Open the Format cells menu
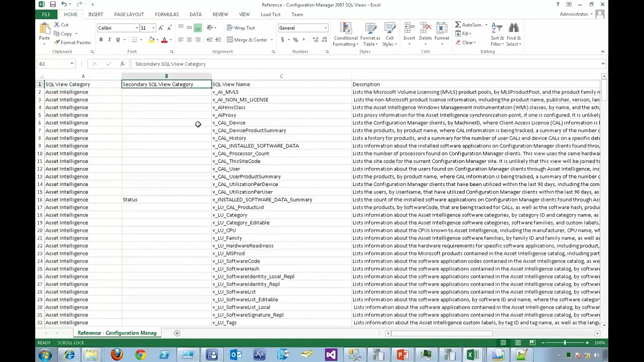 click(442, 34)
